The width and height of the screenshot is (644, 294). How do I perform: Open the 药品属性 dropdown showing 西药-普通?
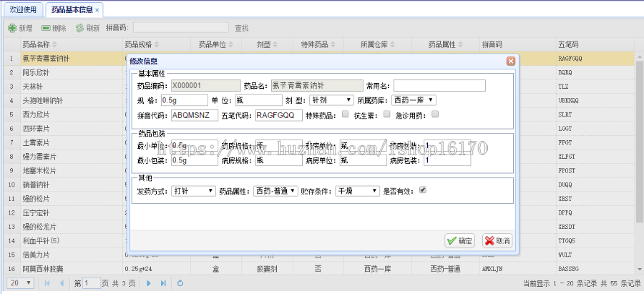point(275,191)
